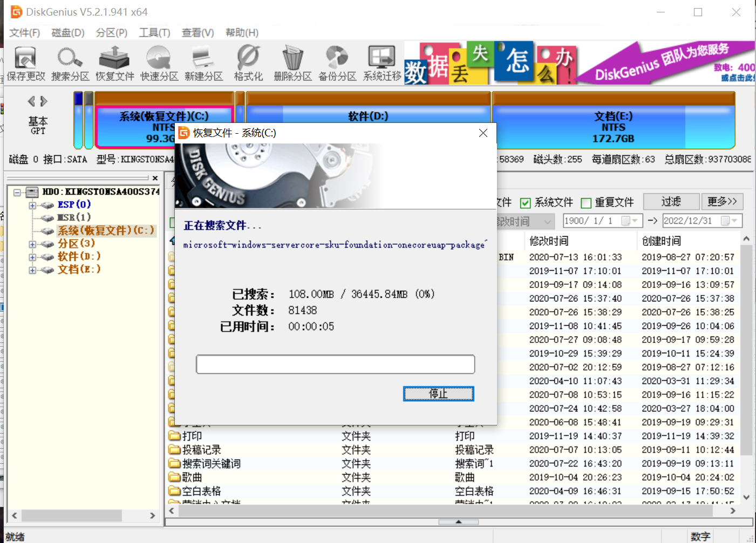Launch the 快速分区 quick partition tool
The width and height of the screenshot is (756, 543).
[x=159, y=63]
